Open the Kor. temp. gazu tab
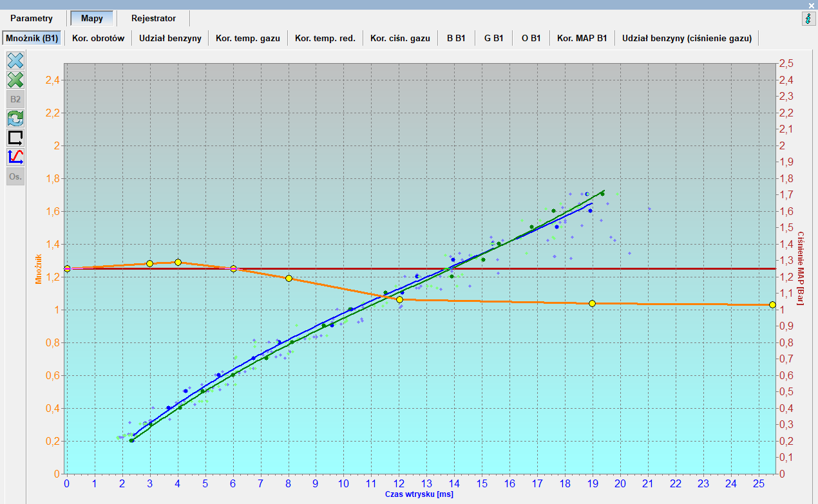818x504 pixels. click(x=247, y=38)
